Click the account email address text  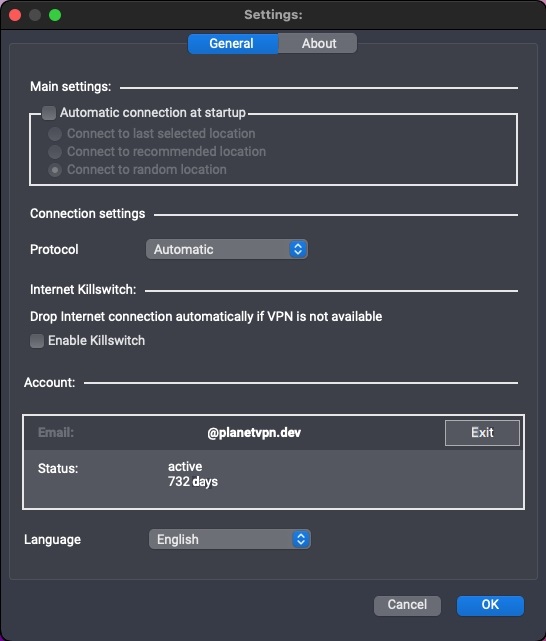[254, 433]
